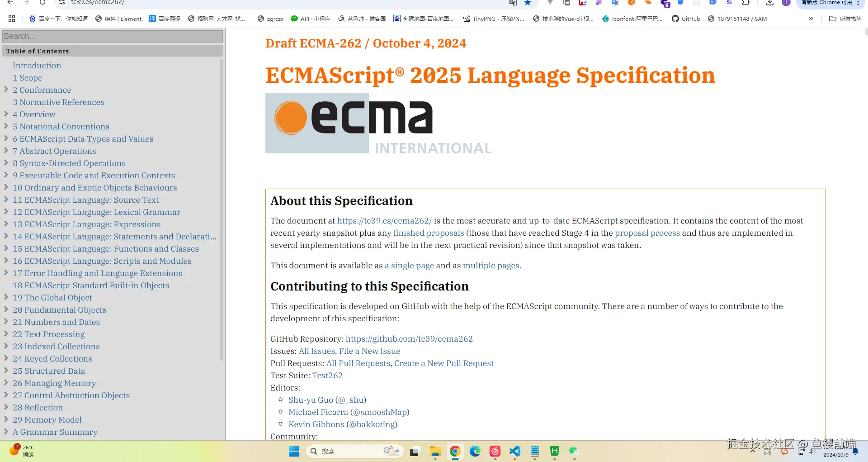Open the weather widget showing 26°C

pos(22,451)
